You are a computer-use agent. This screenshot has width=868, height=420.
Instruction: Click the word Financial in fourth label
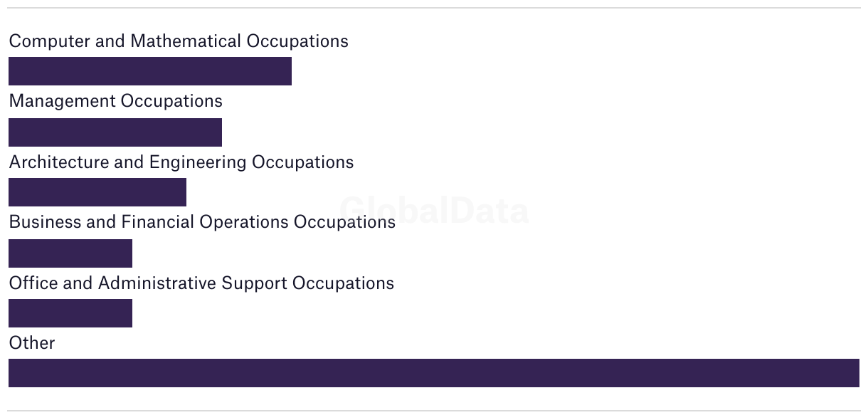coord(158,222)
